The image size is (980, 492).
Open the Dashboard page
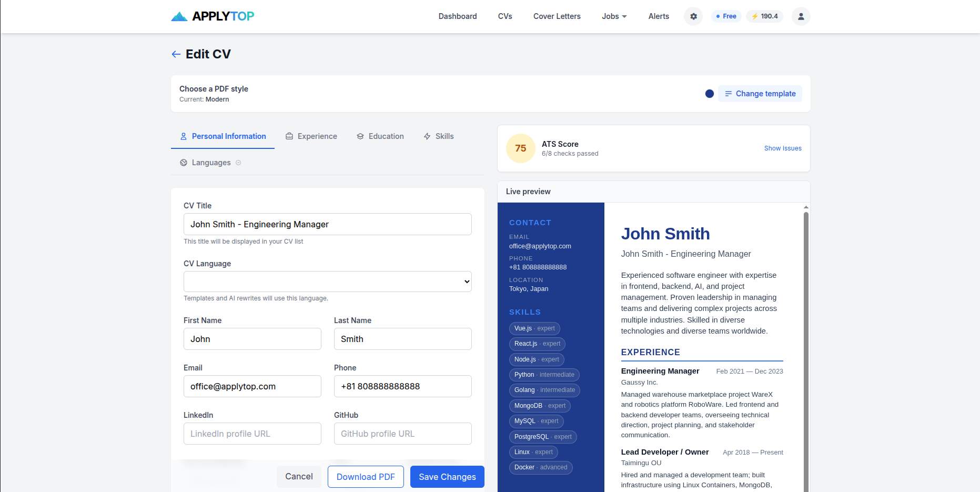(x=458, y=16)
